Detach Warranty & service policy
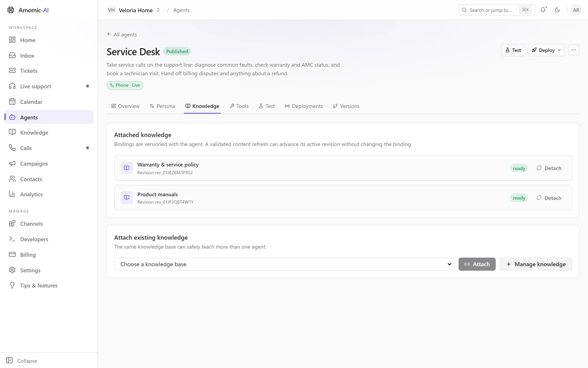 549,168
